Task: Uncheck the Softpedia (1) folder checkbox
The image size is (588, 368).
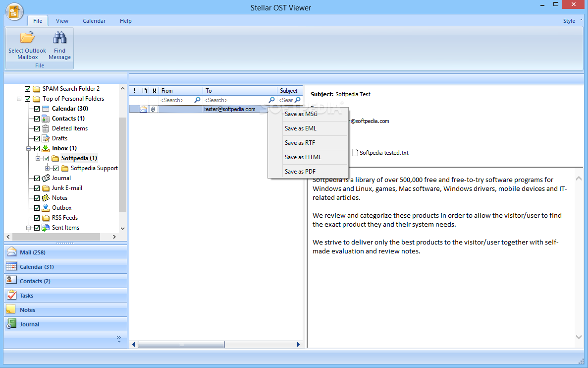Action: pyautogui.click(x=46, y=159)
